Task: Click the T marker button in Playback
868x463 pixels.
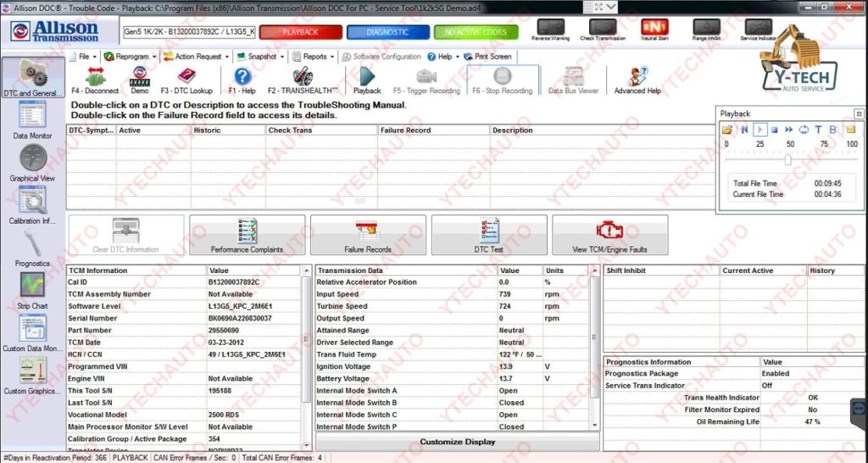Action: click(x=818, y=130)
